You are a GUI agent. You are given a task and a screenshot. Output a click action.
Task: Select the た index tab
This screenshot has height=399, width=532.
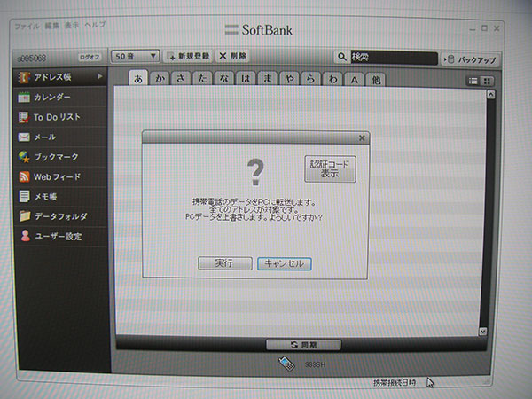click(x=202, y=79)
